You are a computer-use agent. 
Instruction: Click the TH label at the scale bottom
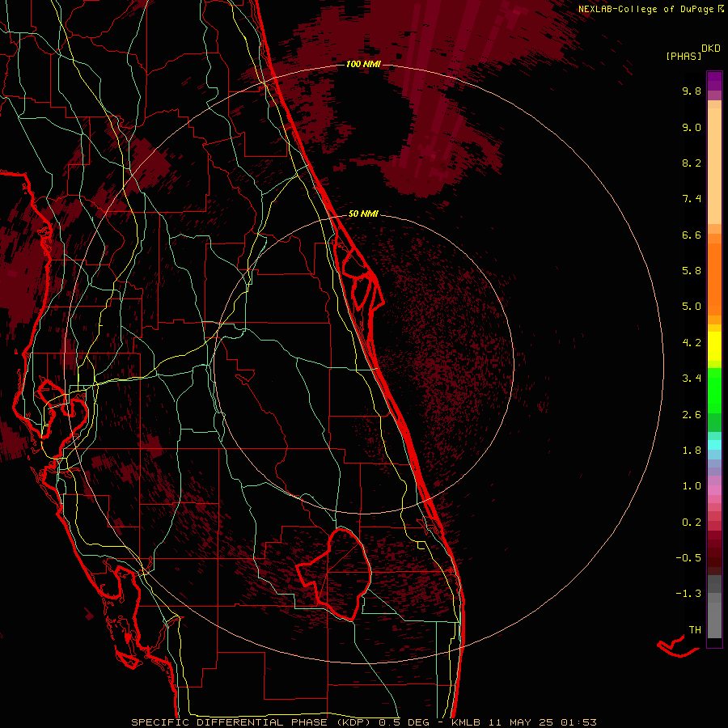pos(695,630)
